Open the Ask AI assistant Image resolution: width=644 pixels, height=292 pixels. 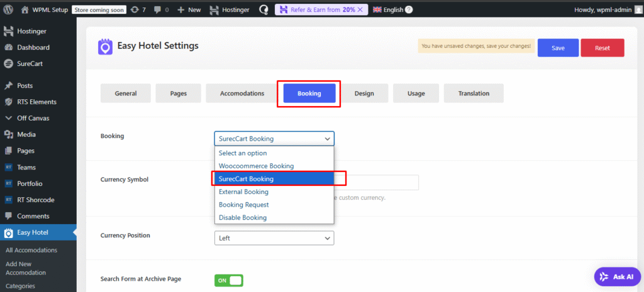[618, 277]
